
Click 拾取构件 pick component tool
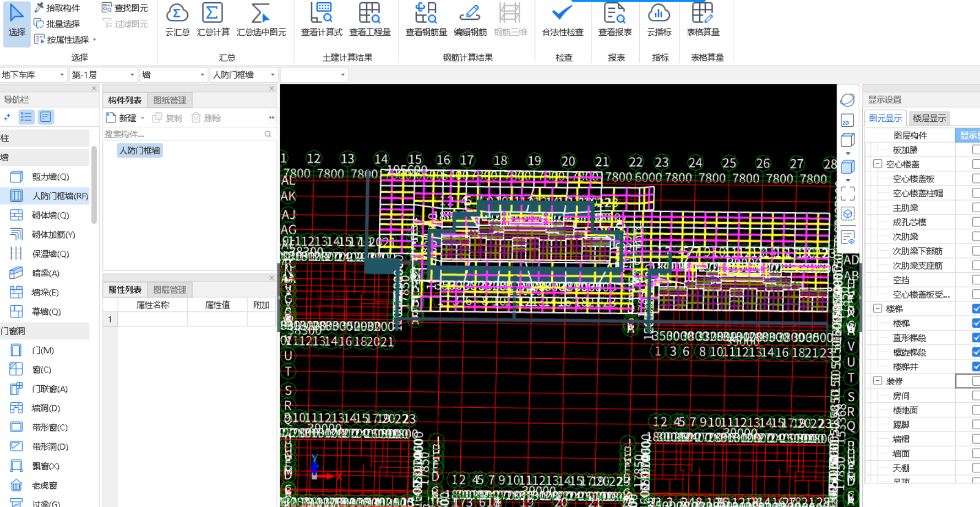point(57,8)
